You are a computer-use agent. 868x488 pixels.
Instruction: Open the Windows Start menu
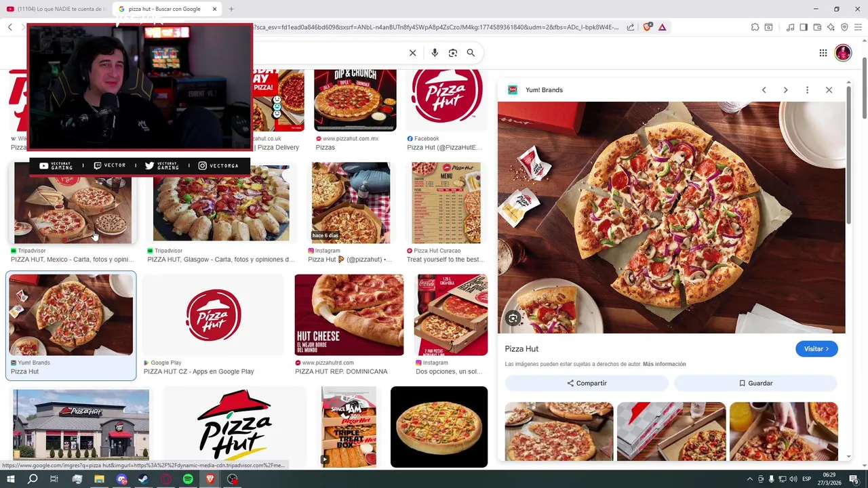(x=10, y=479)
